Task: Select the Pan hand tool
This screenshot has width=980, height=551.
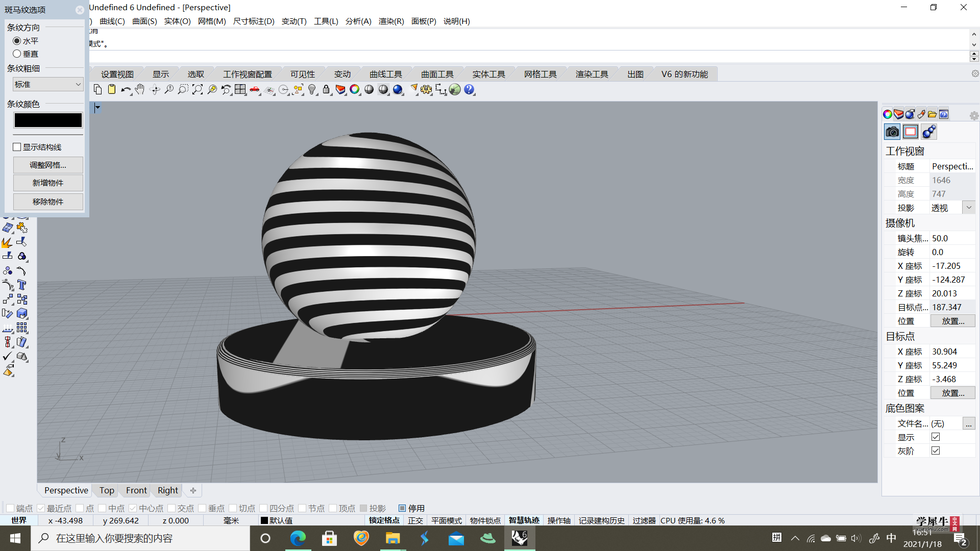Action: pyautogui.click(x=140, y=90)
